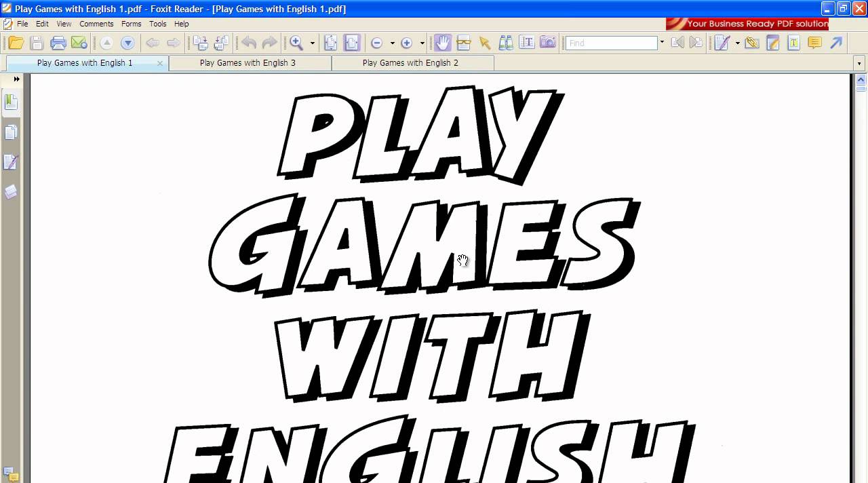Switch to Play Games with English 2 tab

[x=413, y=63]
